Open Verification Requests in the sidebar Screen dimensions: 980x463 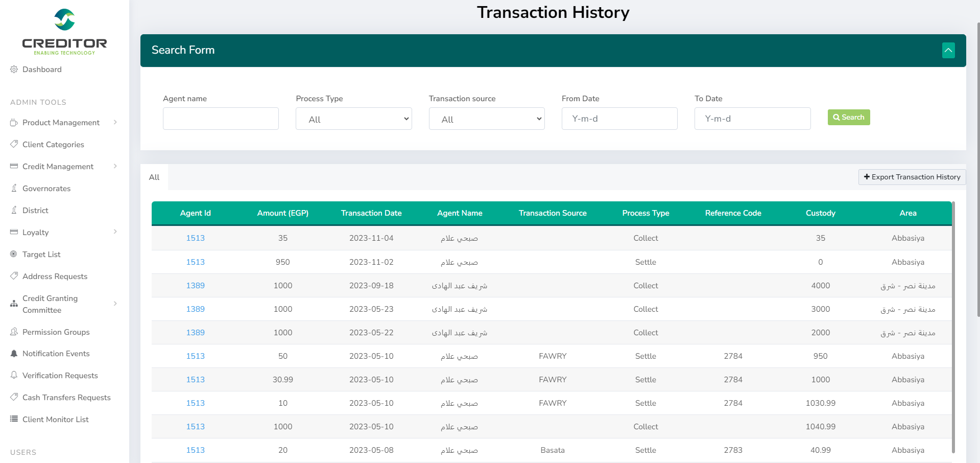[60, 376]
